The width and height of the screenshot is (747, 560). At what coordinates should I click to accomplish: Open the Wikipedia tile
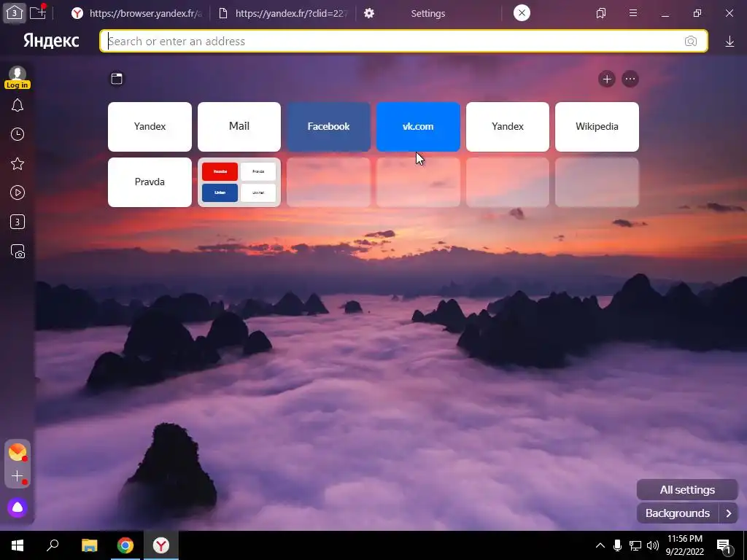click(x=597, y=127)
